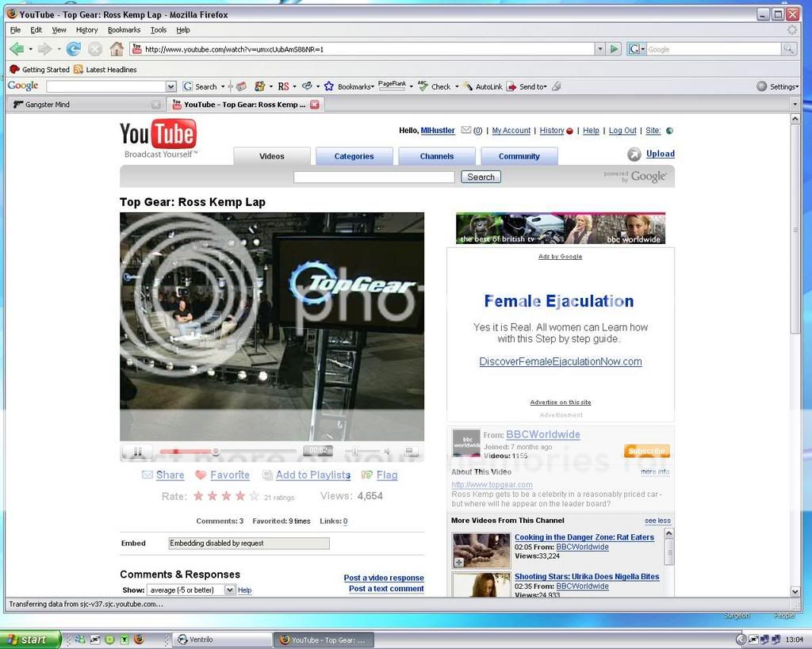Open the Back button history dropdown

point(31,49)
